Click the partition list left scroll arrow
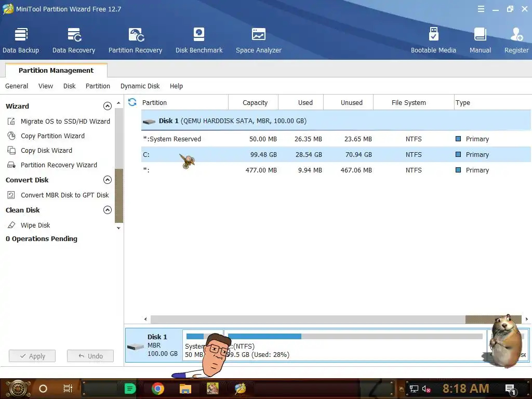This screenshot has width=532, height=399. click(x=145, y=319)
